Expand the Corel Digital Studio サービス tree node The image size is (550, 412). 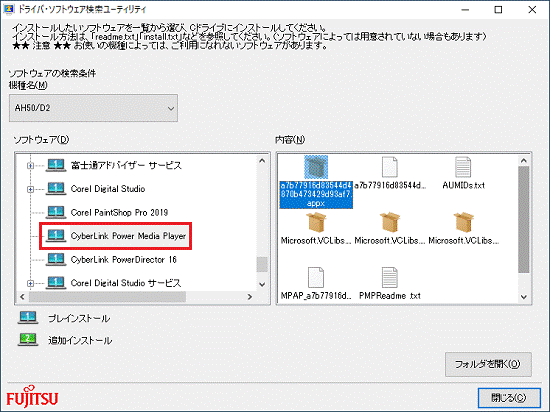click(31, 283)
